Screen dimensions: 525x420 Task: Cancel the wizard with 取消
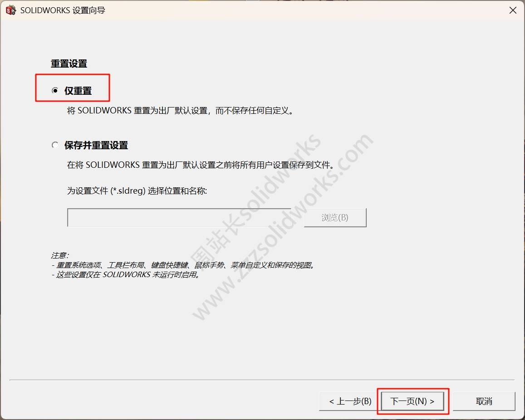[x=484, y=401]
